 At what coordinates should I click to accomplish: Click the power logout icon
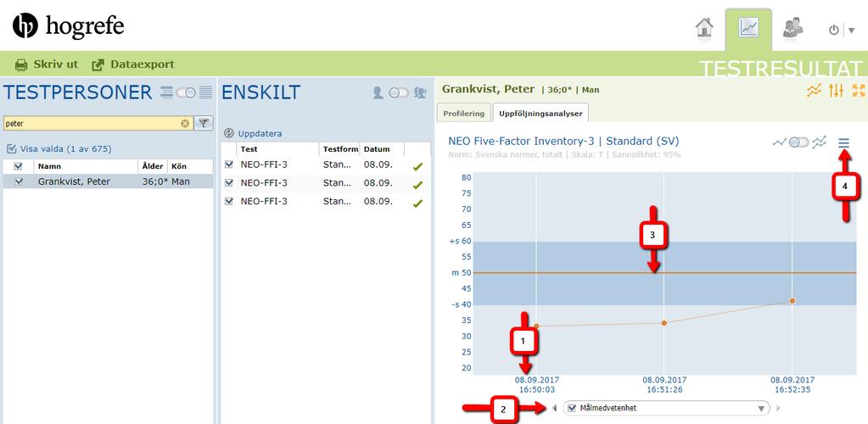pyautogui.click(x=834, y=30)
